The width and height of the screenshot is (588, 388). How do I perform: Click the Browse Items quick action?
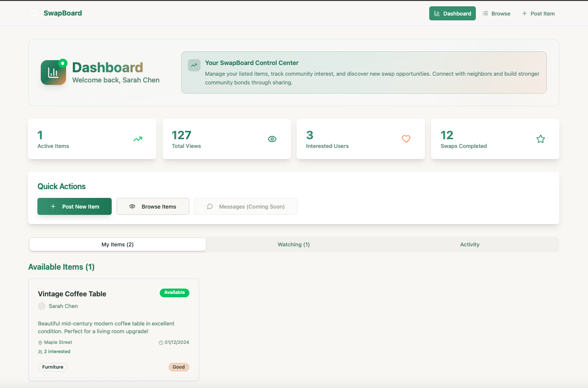coord(152,206)
